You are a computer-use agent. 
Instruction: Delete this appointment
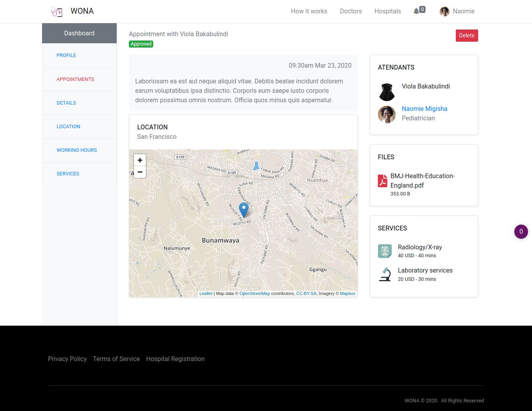466,35
